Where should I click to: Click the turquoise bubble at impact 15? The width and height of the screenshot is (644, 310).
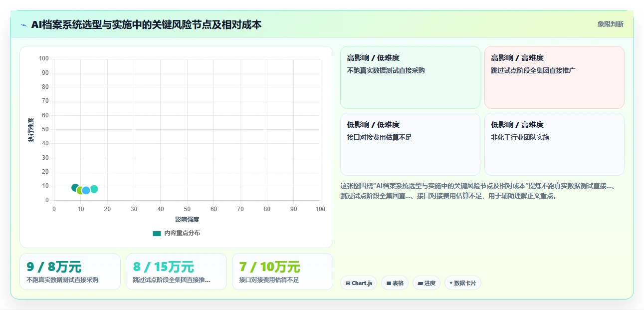(x=94, y=189)
